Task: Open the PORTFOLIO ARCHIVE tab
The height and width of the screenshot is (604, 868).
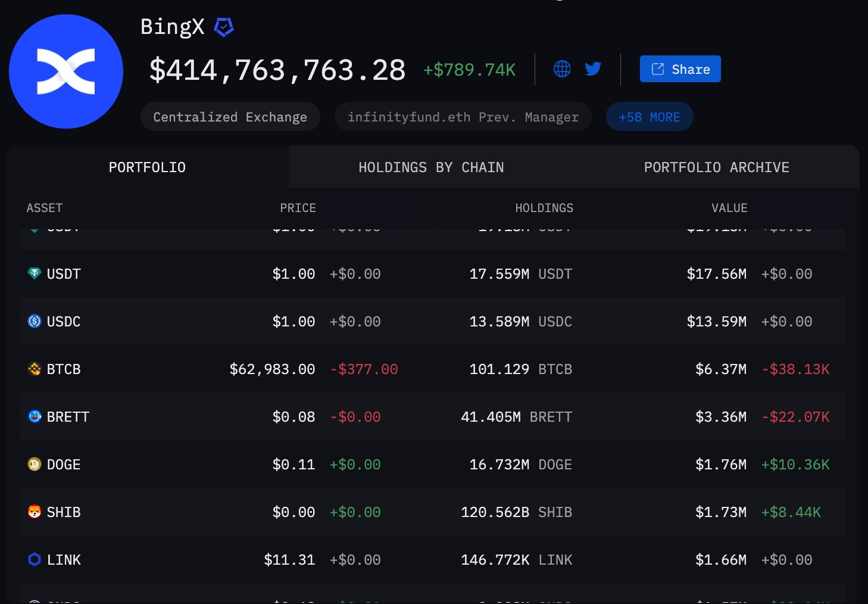Action: point(716,167)
